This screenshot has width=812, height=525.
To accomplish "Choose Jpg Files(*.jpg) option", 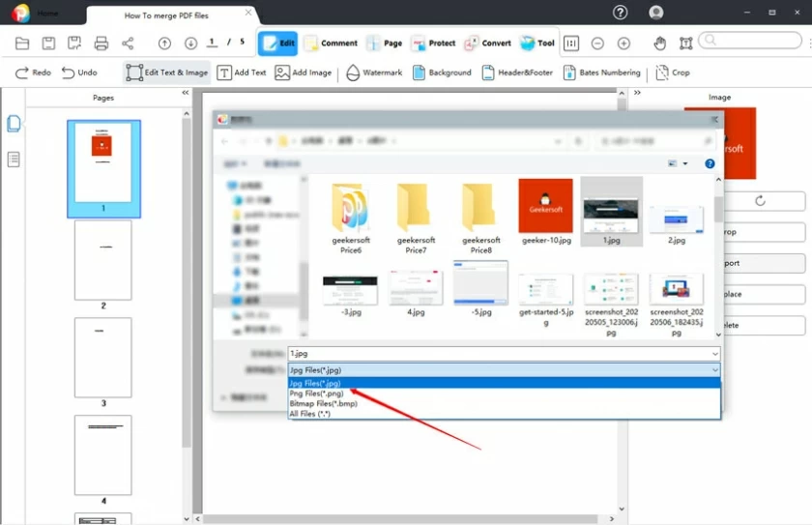I will pyautogui.click(x=504, y=383).
